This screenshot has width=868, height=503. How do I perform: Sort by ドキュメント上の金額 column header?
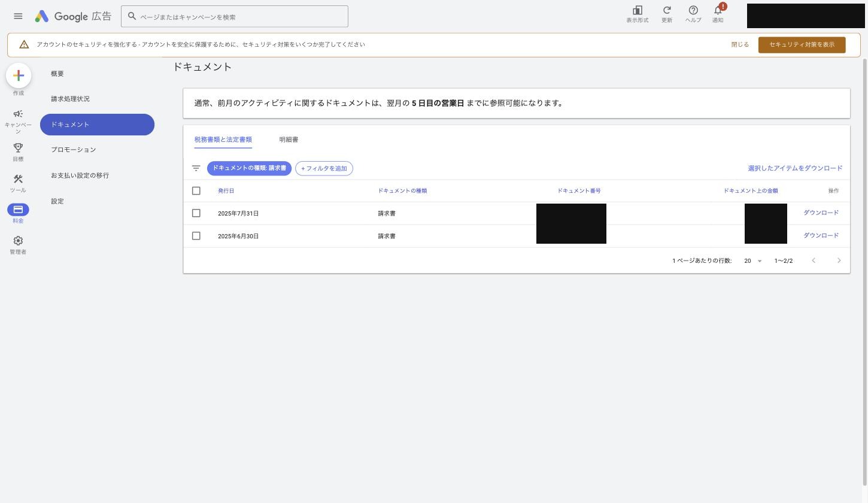(751, 191)
